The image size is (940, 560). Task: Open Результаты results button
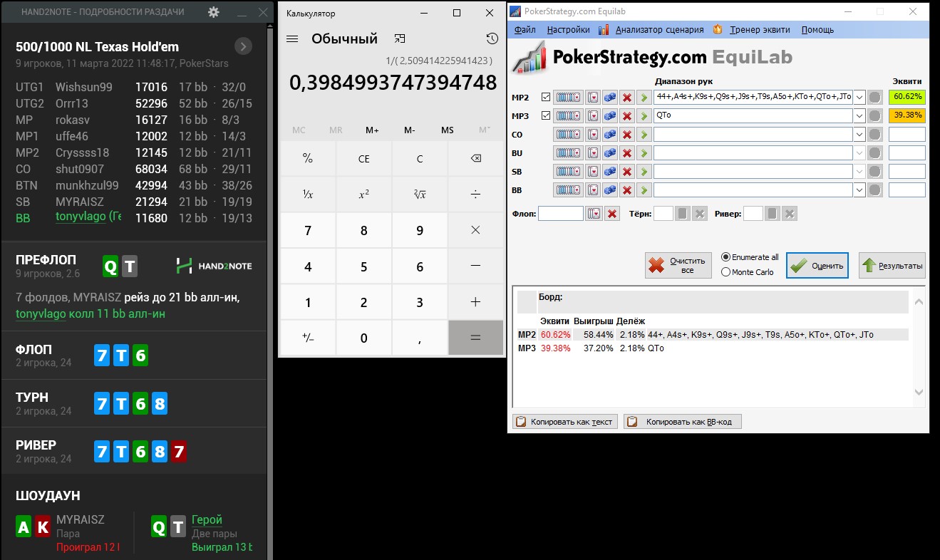click(892, 266)
